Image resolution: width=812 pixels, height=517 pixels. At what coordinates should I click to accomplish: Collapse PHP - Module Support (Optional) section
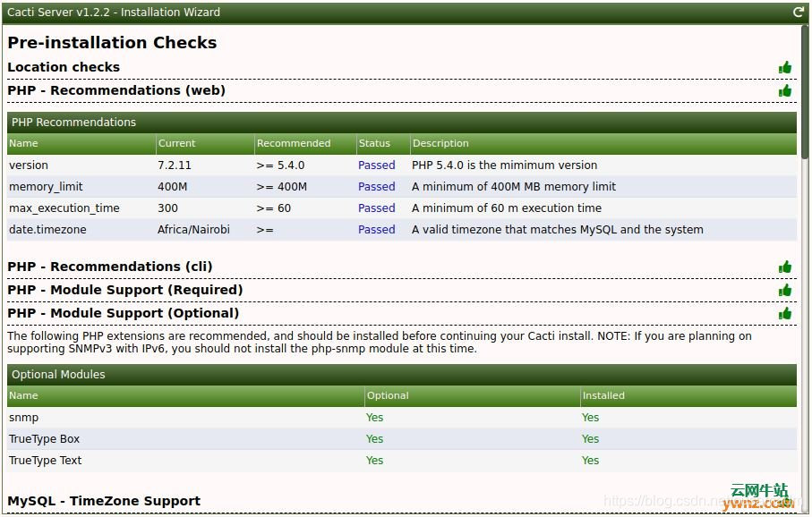124,313
